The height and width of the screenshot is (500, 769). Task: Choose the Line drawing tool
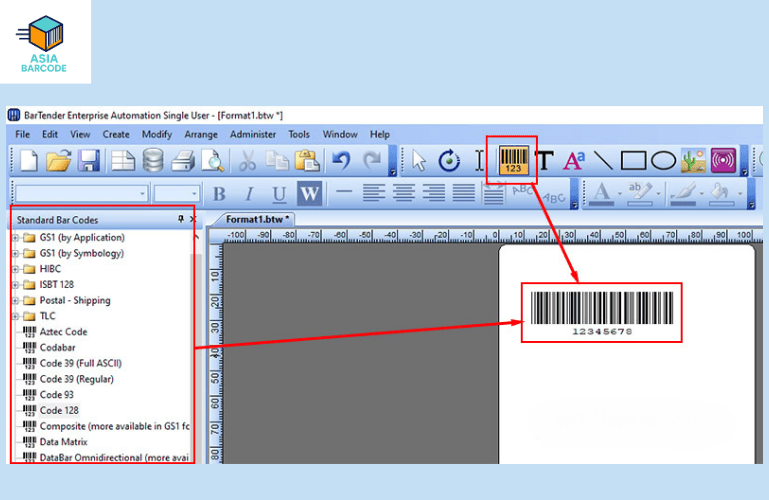pos(603,161)
